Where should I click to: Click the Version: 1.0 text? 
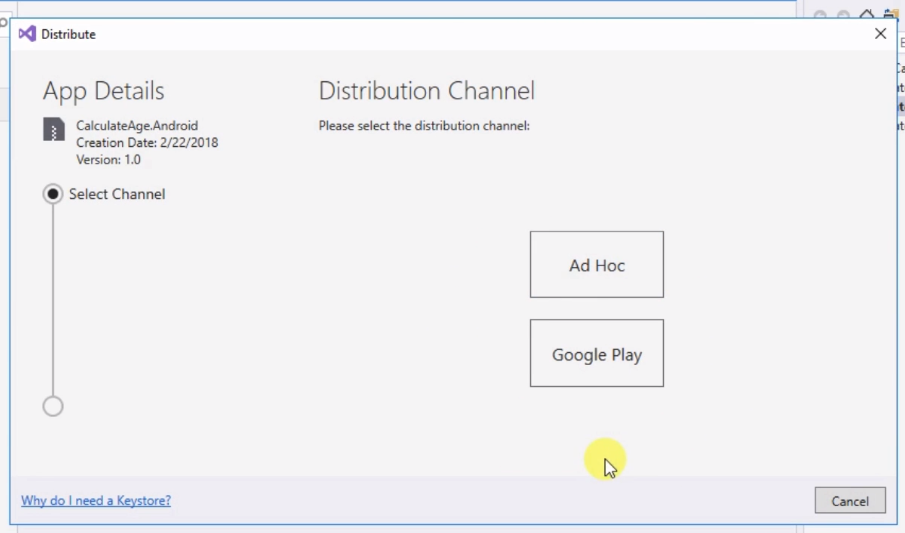[108, 159]
